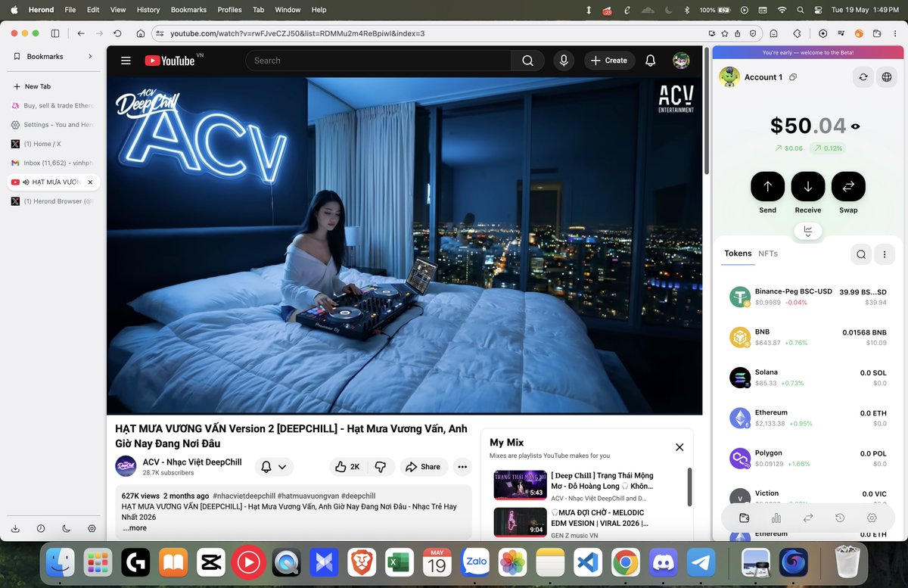Screen dimensions: 908x588
Task: Share the video
Action: [x=424, y=467]
